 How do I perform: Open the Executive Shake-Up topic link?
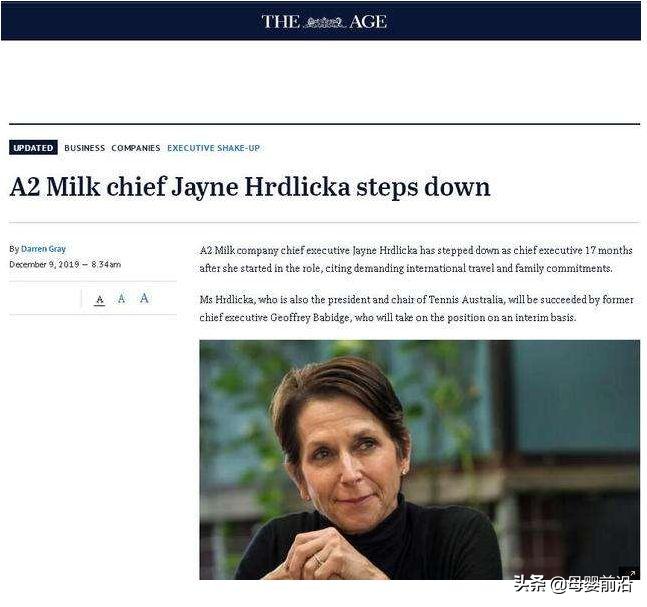point(213,148)
